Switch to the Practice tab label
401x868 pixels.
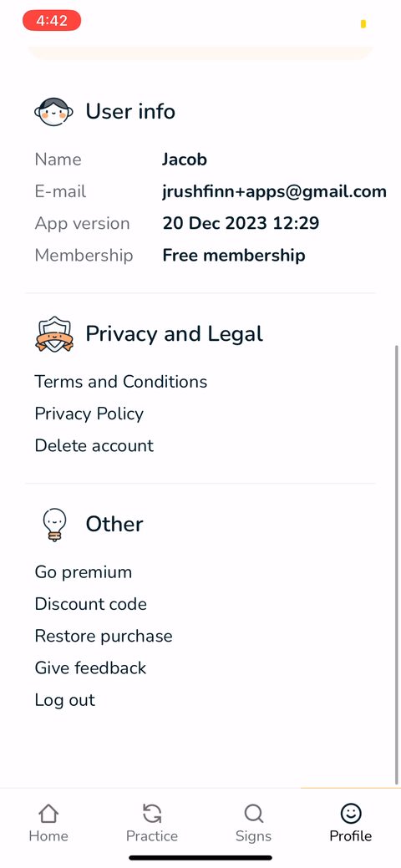152,836
